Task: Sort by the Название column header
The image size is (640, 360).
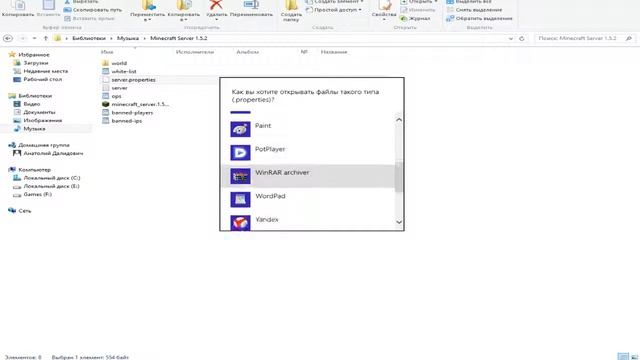Action: pyautogui.click(x=334, y=52)
